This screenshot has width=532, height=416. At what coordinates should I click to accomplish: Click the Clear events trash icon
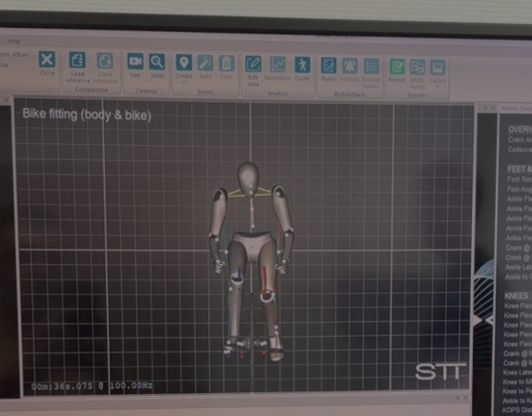(x=226, y=64)
